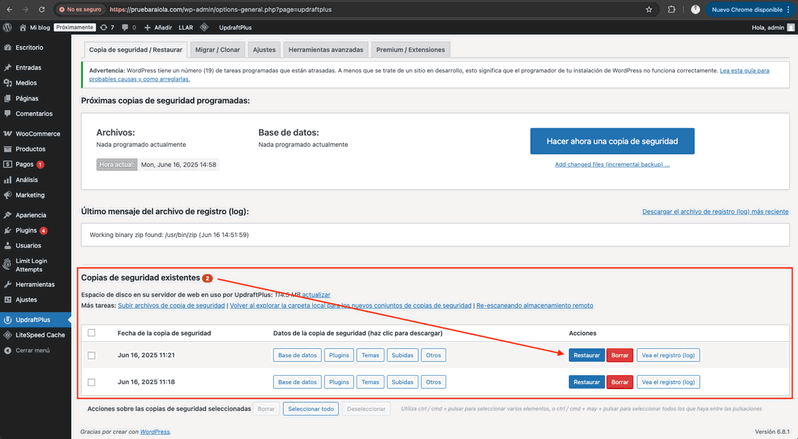Tick the select-all checkbox in the table header

[92, 333]
